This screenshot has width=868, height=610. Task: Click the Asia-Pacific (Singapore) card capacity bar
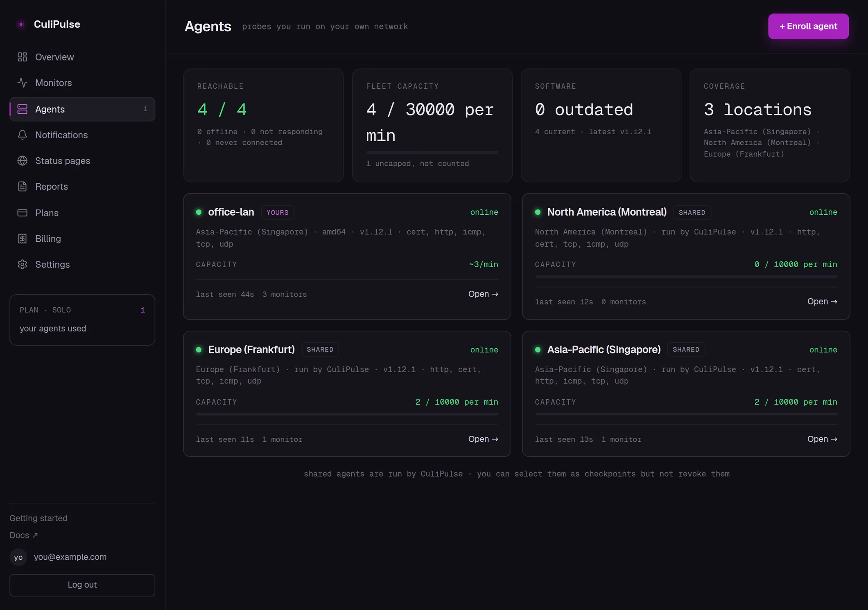pos(686,414)
